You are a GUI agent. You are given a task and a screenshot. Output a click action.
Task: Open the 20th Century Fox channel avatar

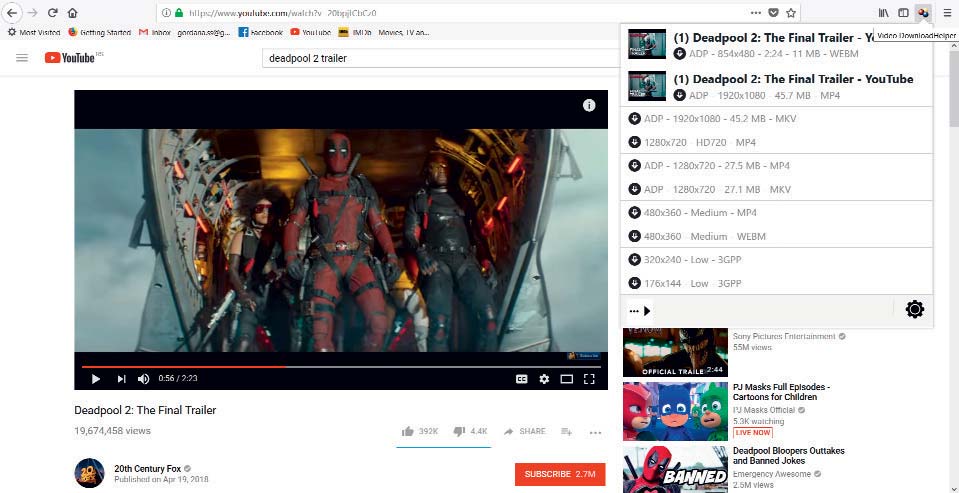[89, 473]
